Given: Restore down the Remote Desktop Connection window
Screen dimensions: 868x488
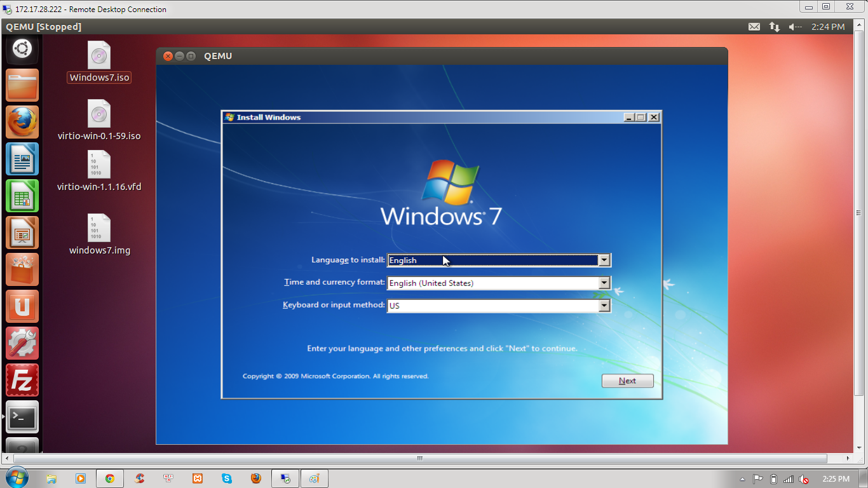Looking at the screenshot, I should 825,6.
